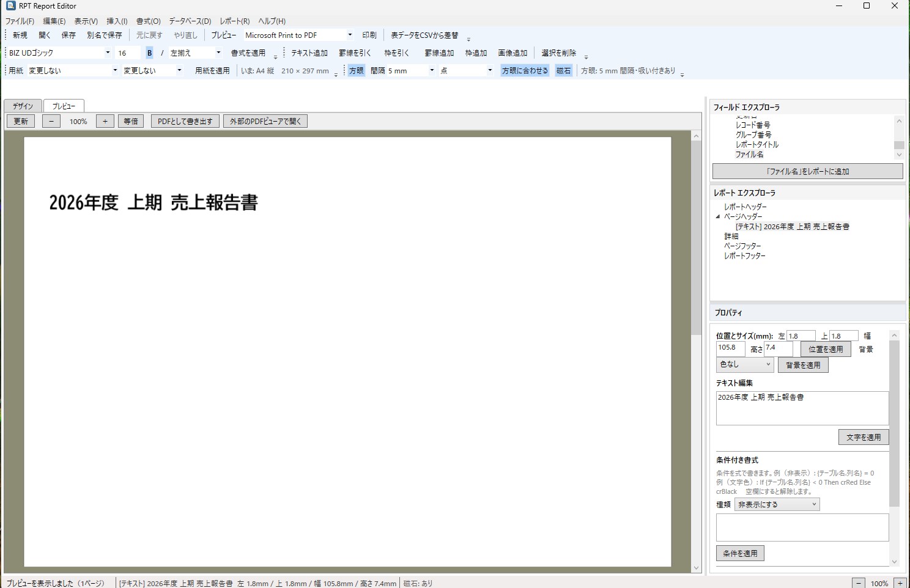The width and height of the screenshot is (910, 588).
Task: Switch to the デザイン tab
Action: point(23,106)
